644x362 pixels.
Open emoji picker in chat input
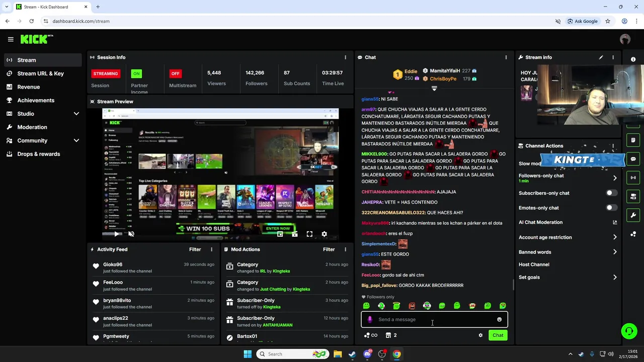pyautogui.click(x=499, y=319)
